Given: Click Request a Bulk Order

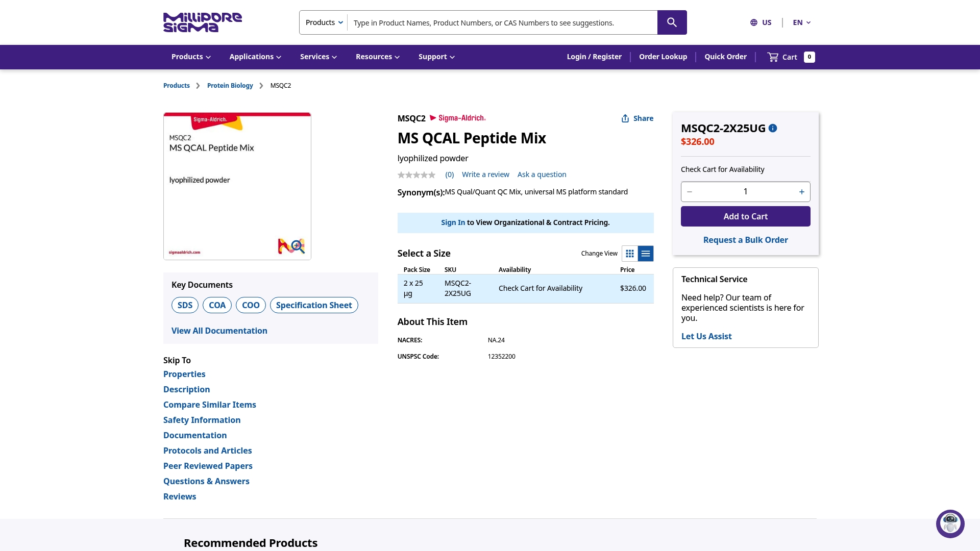Looking at the screenshot, I should click(745, 240).
